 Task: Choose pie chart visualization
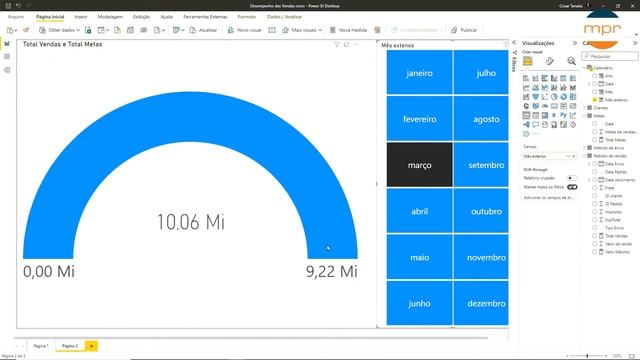[554, 97]
